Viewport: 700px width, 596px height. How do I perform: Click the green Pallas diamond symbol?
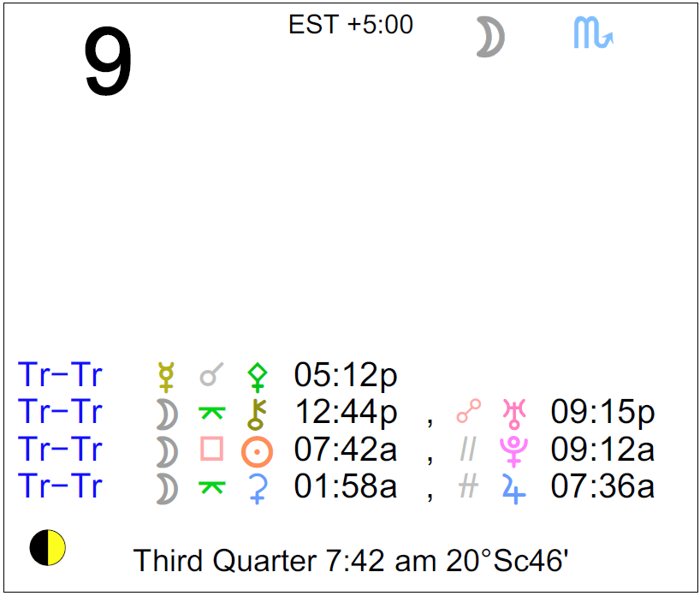click(x=257, y=377)
